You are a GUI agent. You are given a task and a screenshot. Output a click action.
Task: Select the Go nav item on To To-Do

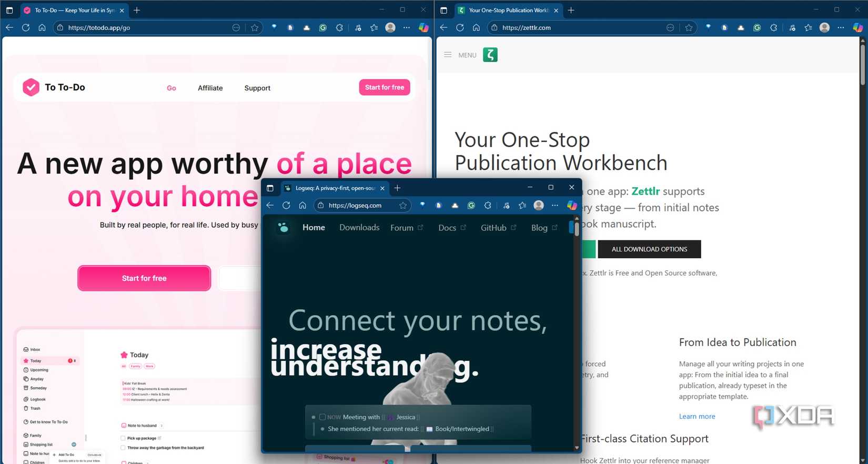(171, 88)
